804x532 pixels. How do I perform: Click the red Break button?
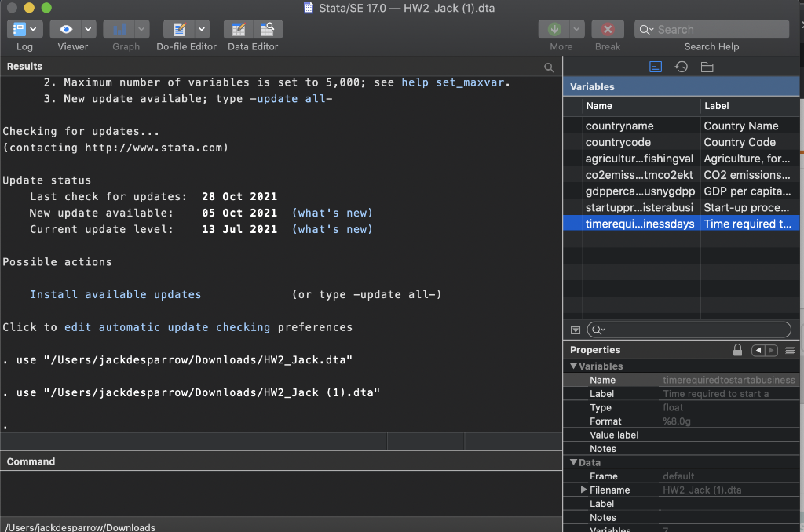pyautogui.click(x=608, y=29)
